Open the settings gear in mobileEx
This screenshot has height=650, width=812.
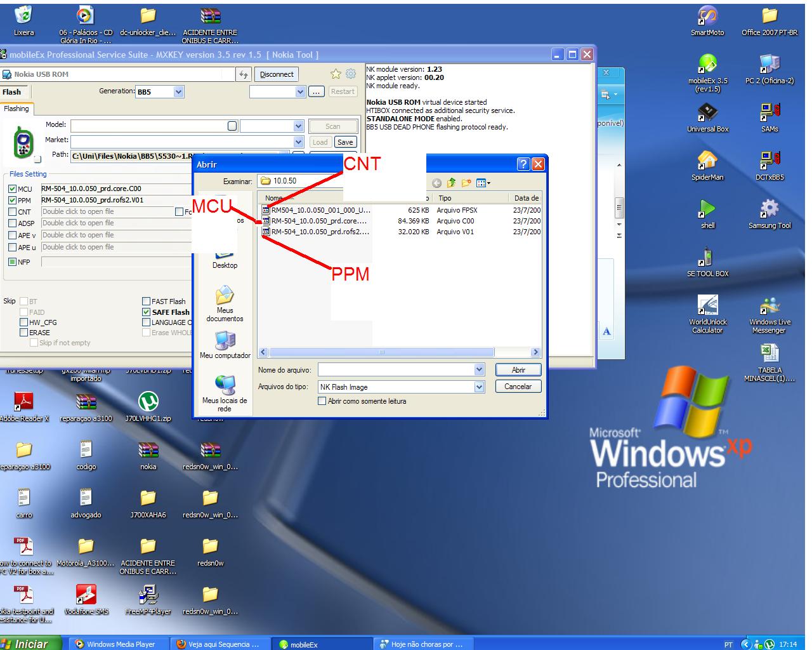tap(350, 74)
